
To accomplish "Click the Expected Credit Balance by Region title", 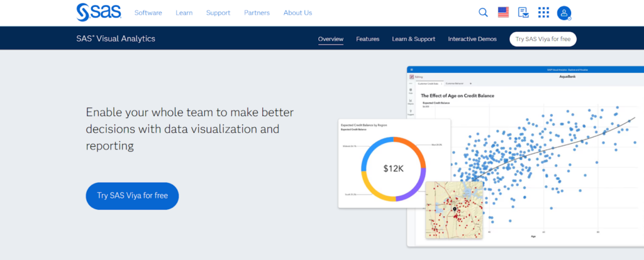I will 364,125.
